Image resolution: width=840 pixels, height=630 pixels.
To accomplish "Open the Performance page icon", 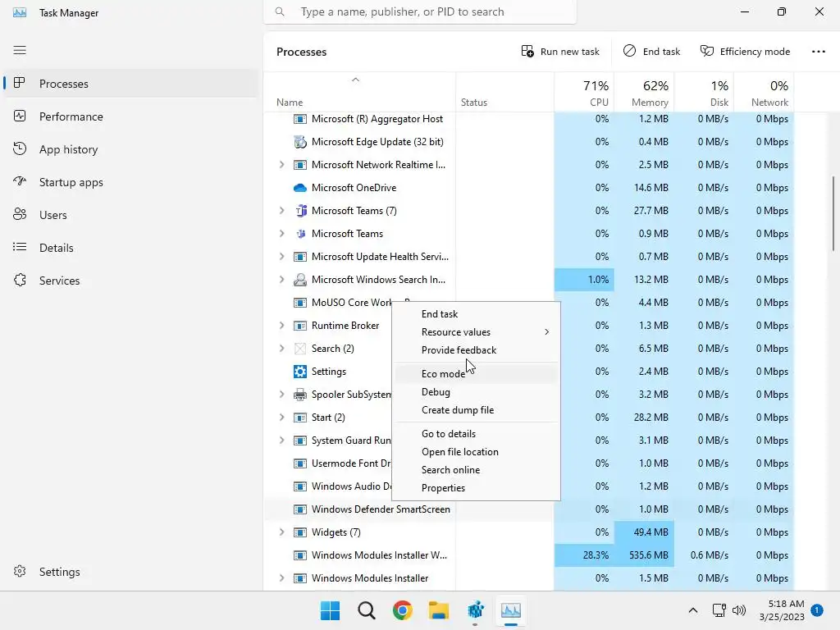I will point(20,116).
